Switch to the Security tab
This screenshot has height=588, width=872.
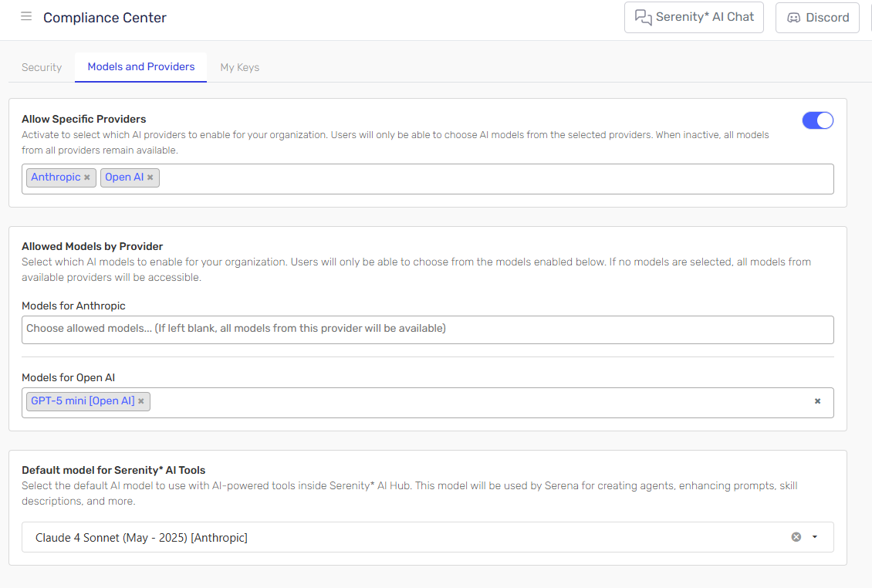tap(42, 67)
